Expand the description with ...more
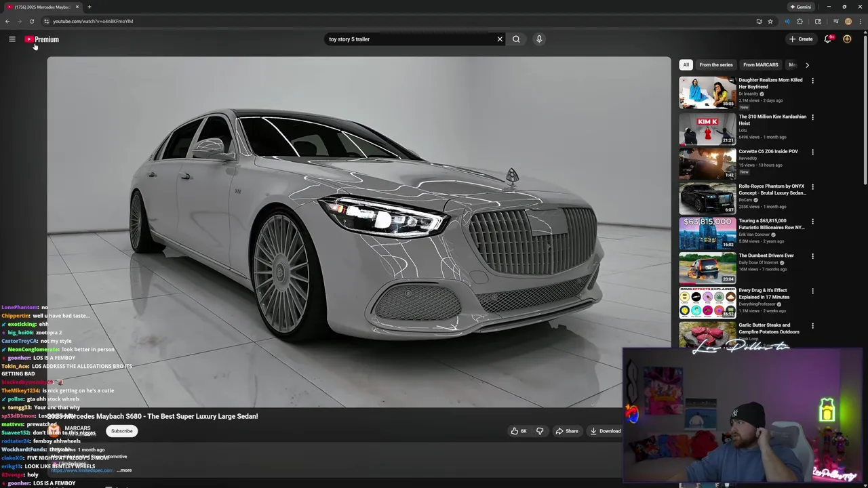Screen dimensions: 868x488 tap(125, 470)
